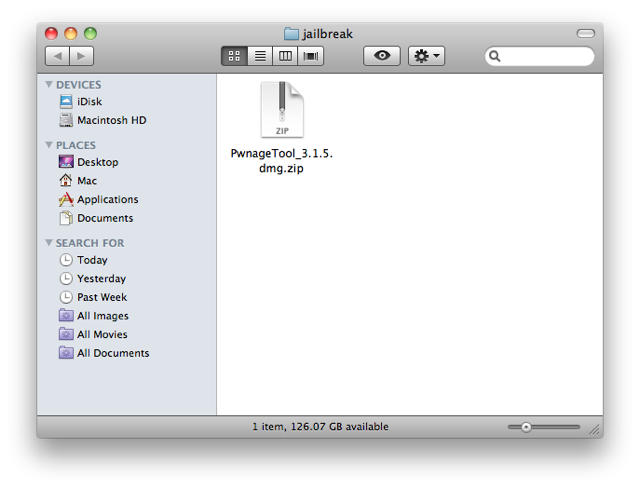This screenshot has height=489, width=640.
Task: Open the Documents folder in Places
Action: coord(104,218)
